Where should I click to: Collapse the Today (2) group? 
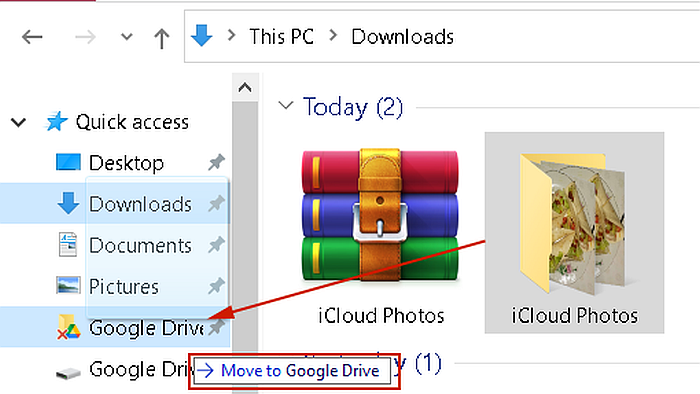coord(286,106)
